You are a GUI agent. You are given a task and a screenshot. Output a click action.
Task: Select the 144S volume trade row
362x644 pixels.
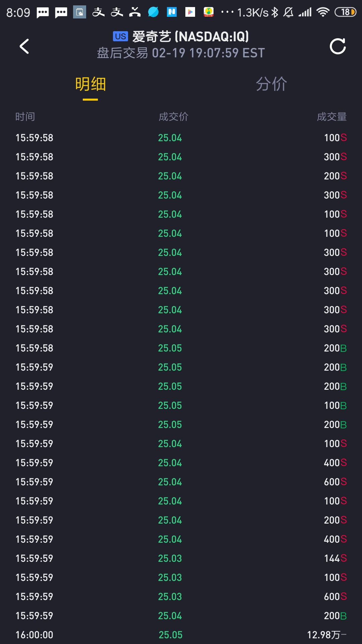[181, 558]
